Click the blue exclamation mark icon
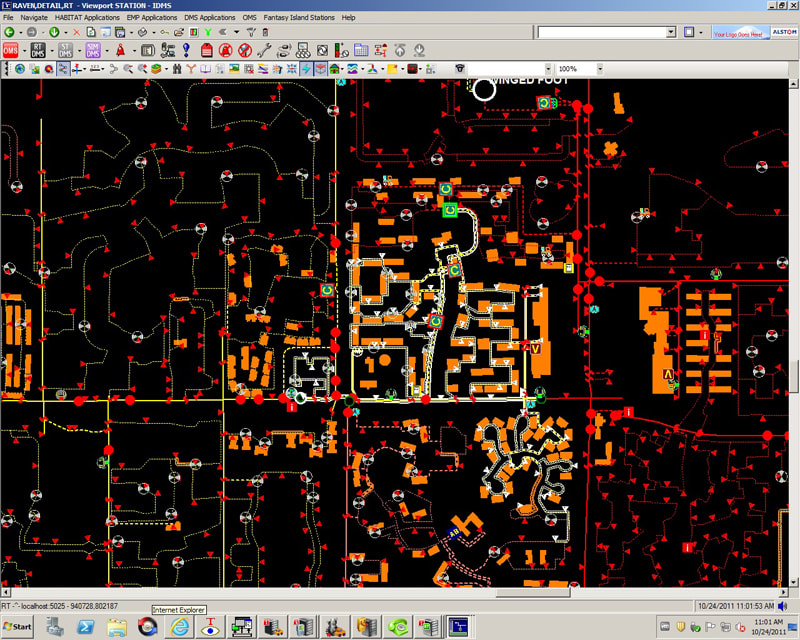 (186, 50)
